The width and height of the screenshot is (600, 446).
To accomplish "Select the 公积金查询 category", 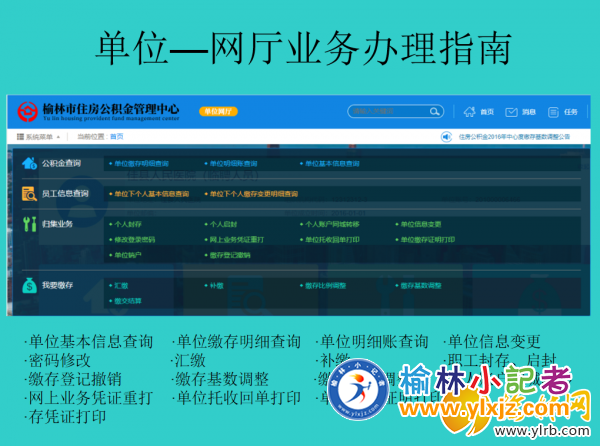I will [61, 163].
